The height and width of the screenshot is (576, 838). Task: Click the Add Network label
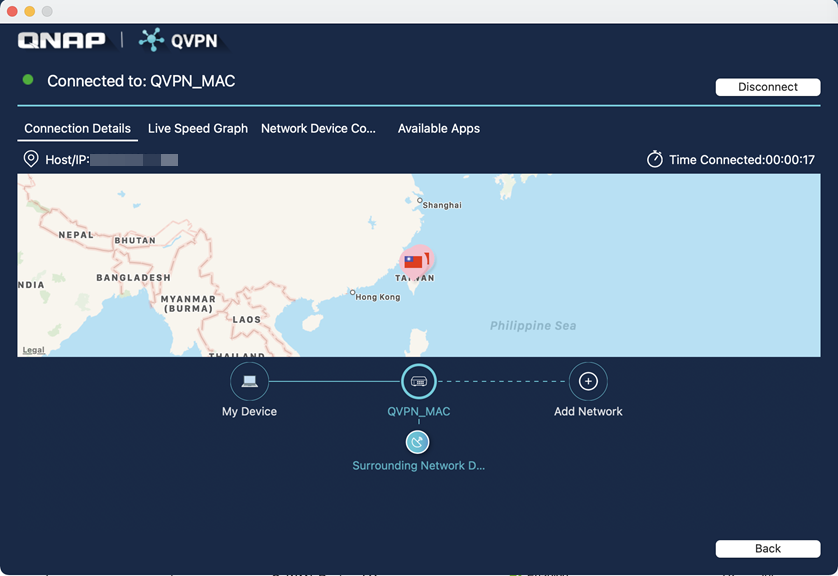tap(588, 411)
